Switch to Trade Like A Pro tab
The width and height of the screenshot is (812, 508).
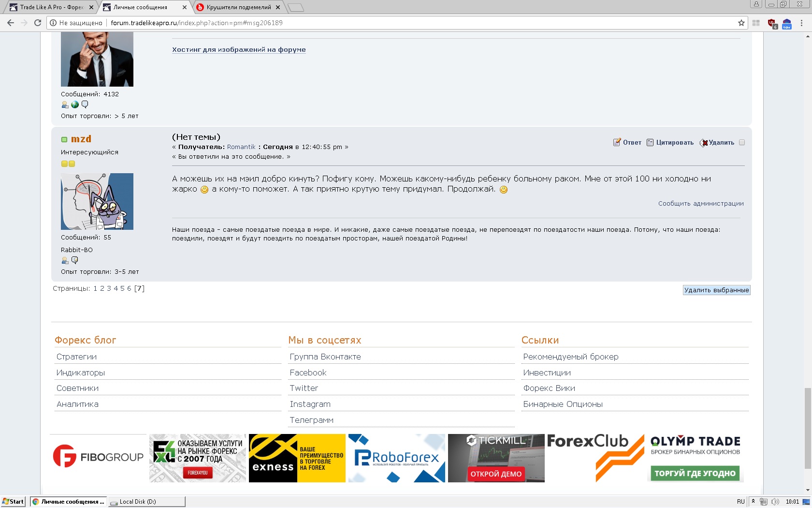(51, 7)
